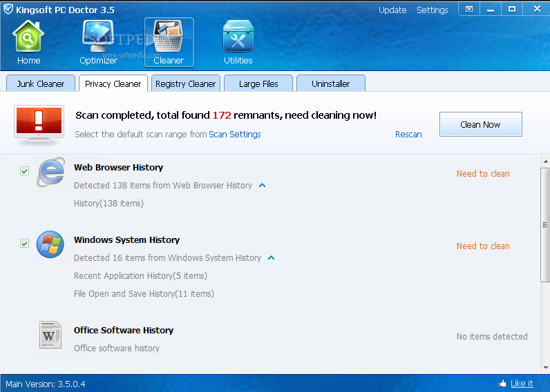550x392 pixels.
Task: Uncheck the Windows System History checkbox
Action: (x=25, y=243)
